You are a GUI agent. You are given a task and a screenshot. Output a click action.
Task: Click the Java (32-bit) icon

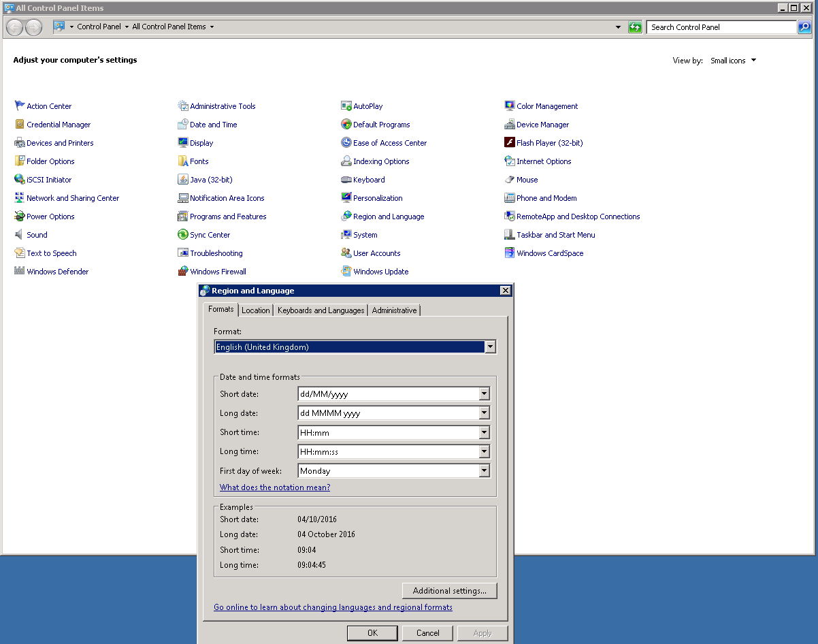(182, 180)
